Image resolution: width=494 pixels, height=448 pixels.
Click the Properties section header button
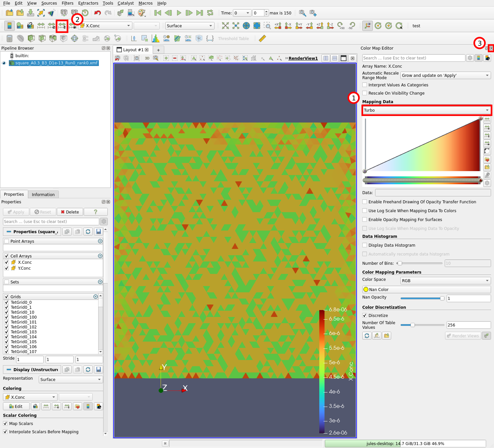(x=32, y=232)
